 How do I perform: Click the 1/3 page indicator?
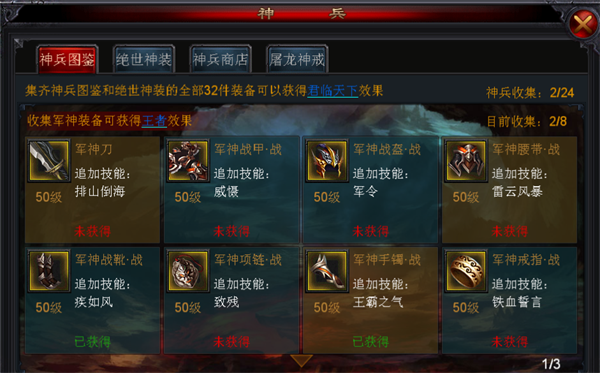click(551, 364)
